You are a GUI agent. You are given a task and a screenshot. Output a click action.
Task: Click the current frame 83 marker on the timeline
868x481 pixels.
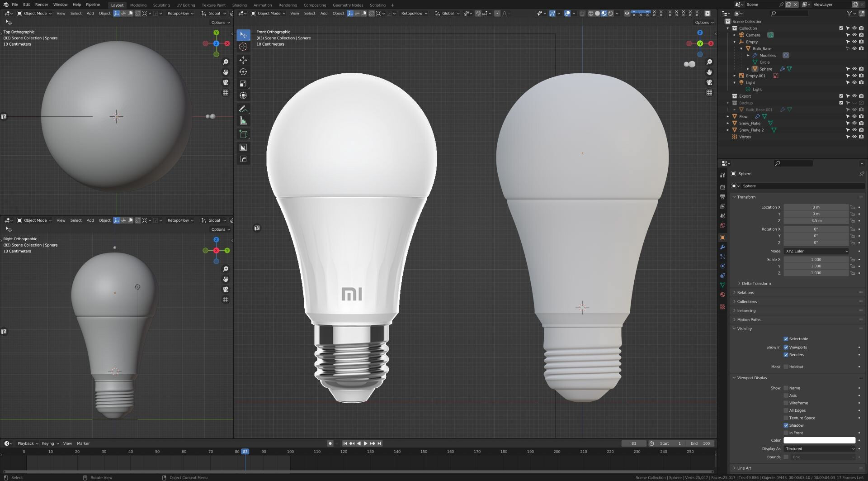pyautogui.click(x=245, y=452)
